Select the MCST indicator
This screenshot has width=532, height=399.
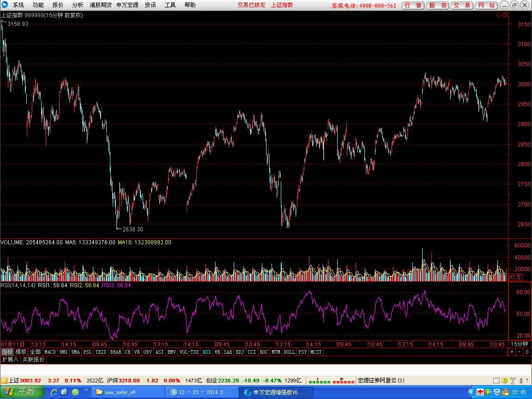[316, 352]
